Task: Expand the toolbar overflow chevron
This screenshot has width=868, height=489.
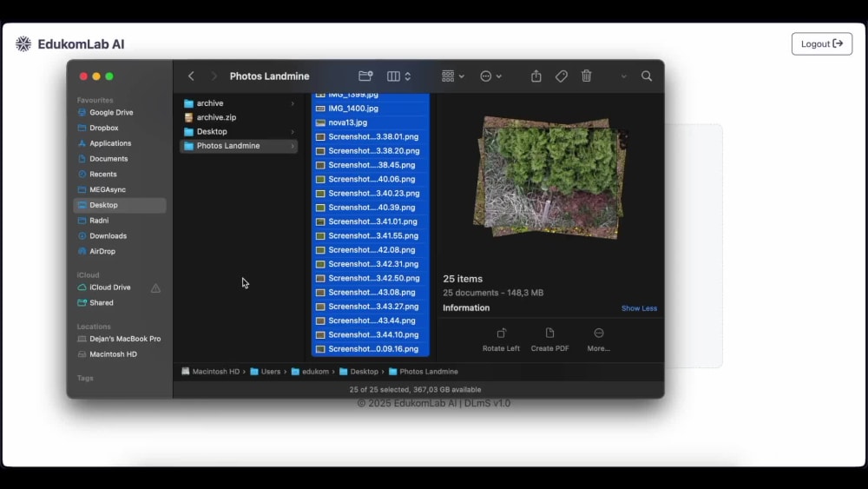Action: point(623,76)
